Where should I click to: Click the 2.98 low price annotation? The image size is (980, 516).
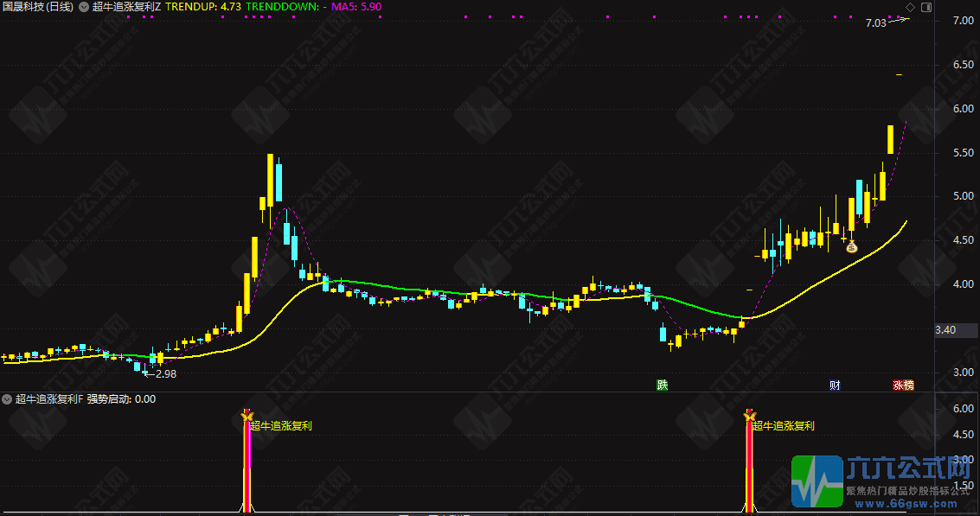pos(163,373)
